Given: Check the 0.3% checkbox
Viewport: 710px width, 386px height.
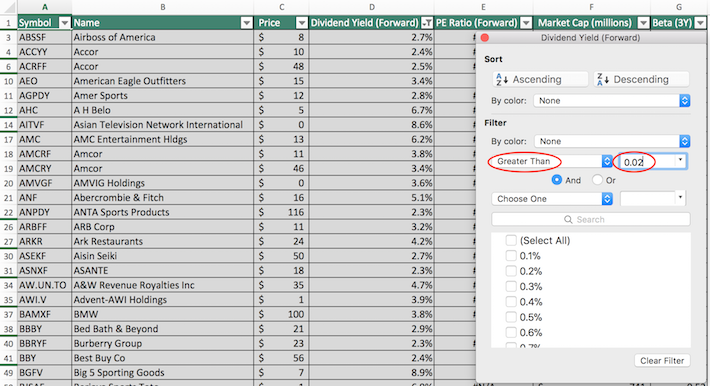Looking at the screenshot, I should (511, 287).
